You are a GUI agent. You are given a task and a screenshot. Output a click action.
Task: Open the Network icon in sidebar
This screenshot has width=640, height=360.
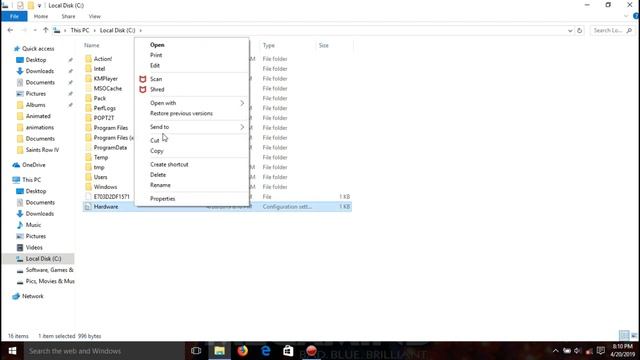coord(16,296)
